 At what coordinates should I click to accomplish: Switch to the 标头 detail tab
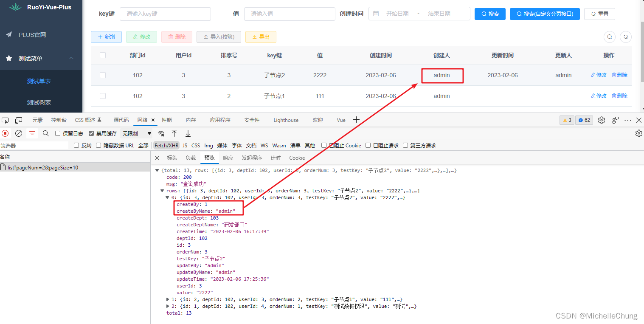[172, 158]
